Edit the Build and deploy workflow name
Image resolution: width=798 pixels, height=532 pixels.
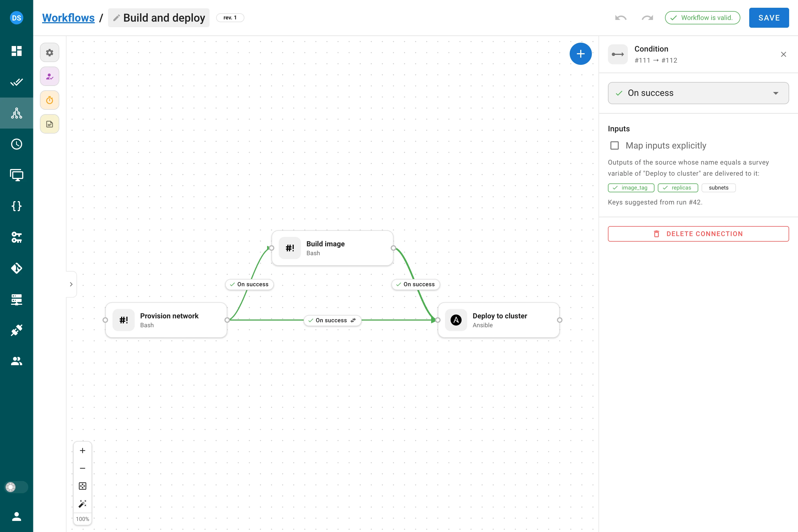[x=159, y=18]
